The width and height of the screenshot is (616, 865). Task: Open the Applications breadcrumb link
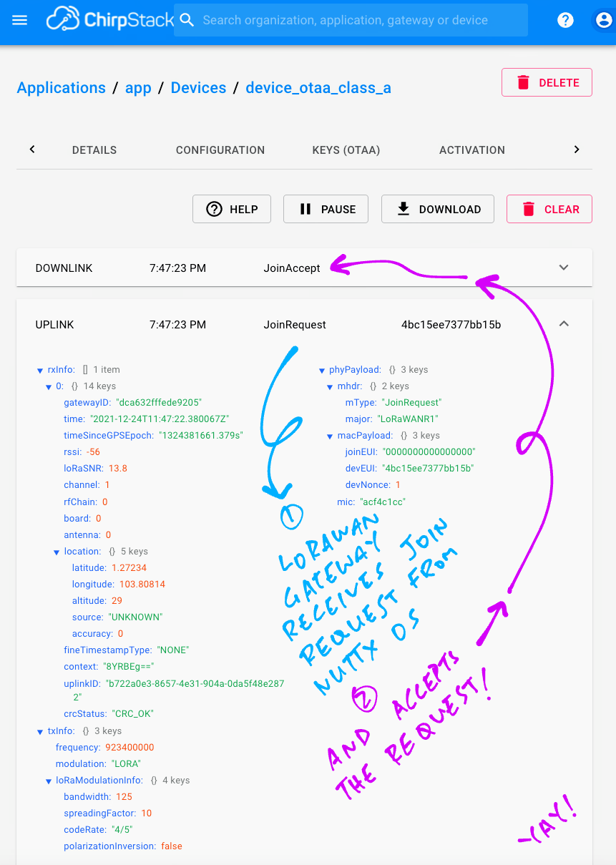click(61, 87)
